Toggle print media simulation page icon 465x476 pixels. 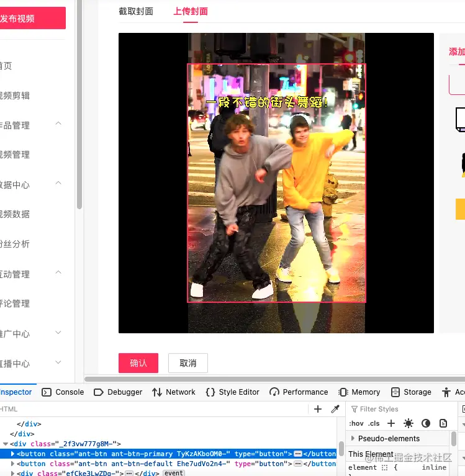point(443,423)
